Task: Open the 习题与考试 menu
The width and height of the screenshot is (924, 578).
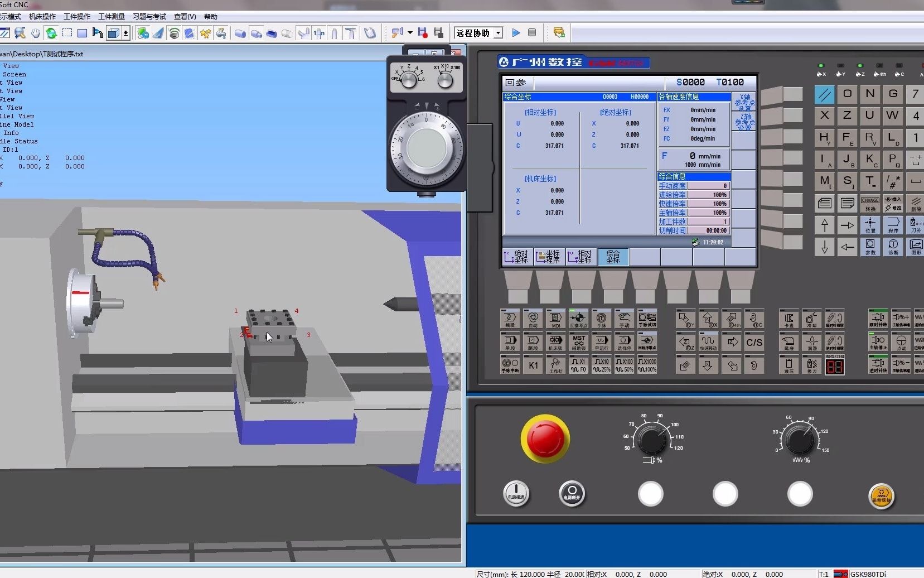Action: pos(149,17)
